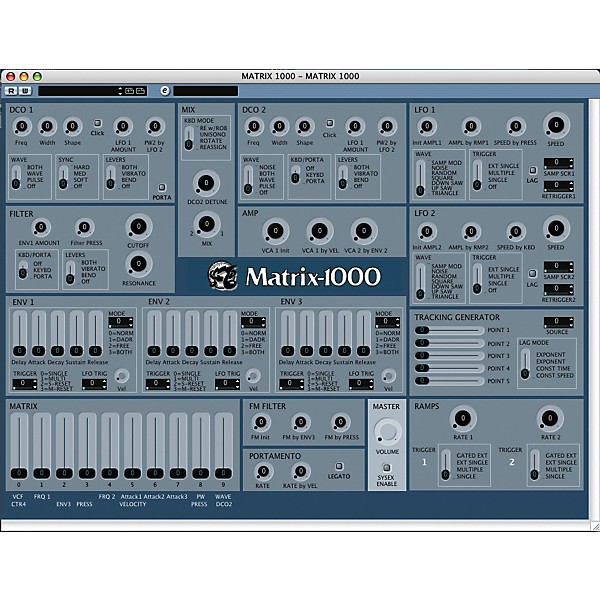This screenshot has width=600, height=600.
Task: Open the SAMP SCR1 value stepper
Action: tap(559, 163)
